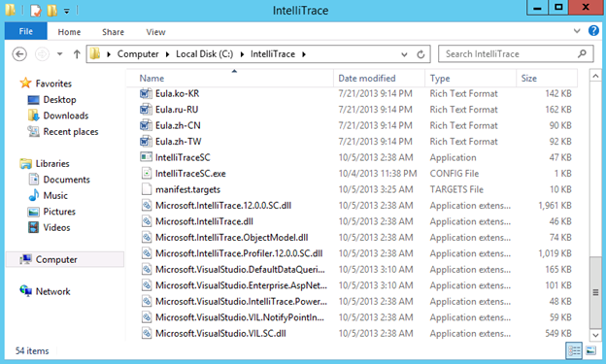Switch to Details view layout icon

point(574,350)
